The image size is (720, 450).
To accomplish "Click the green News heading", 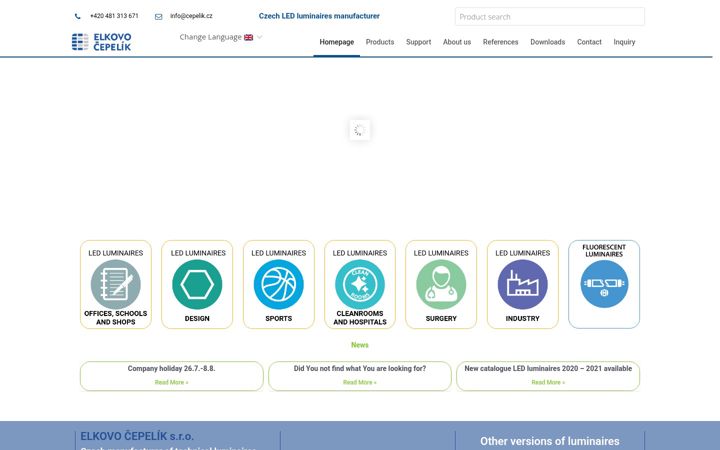I will pyautogui.click(x=360, y=345).
